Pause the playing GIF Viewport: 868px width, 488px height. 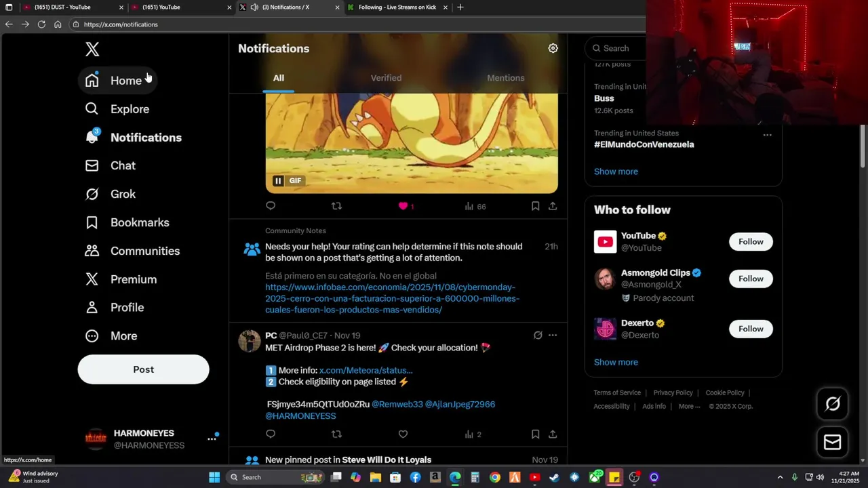pos(278,181)
